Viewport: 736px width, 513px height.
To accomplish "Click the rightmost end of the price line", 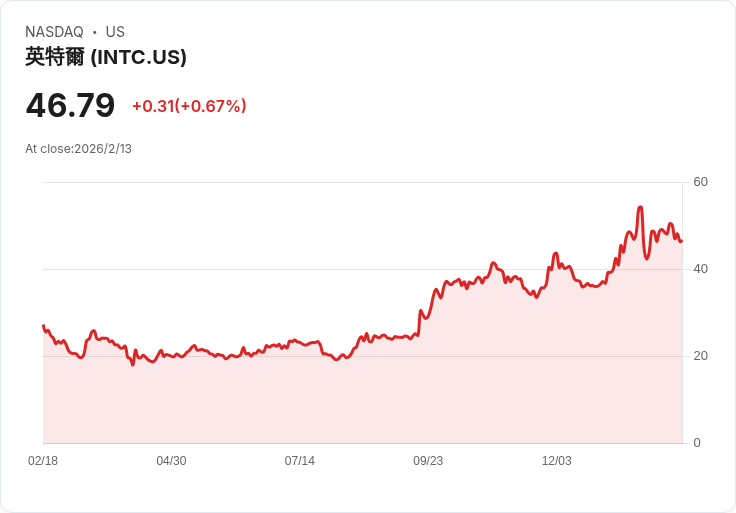I will pos(681,241).
